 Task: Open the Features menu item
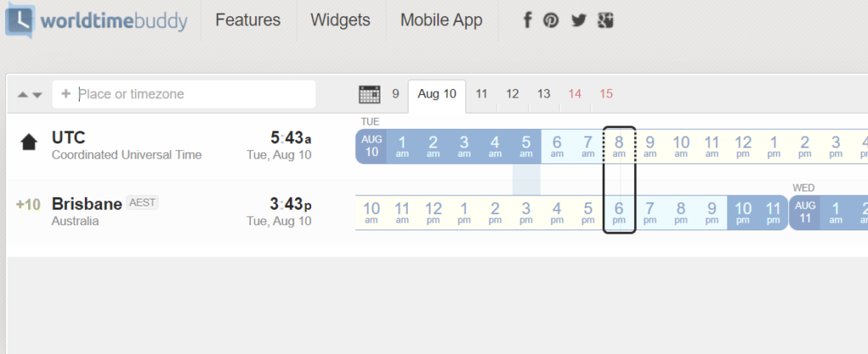tap(248, 20)
